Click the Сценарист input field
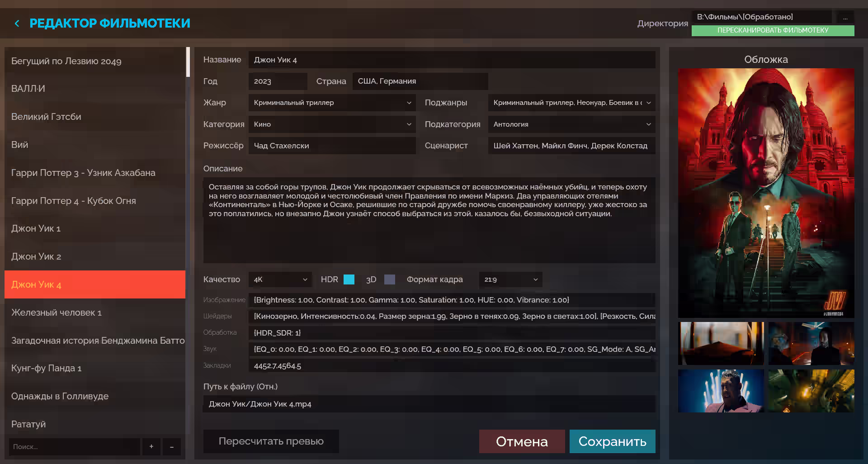 572,146
